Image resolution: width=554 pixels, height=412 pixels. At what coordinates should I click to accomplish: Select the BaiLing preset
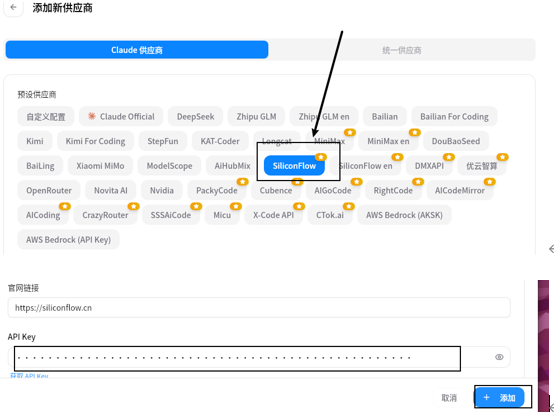[40, 166]
